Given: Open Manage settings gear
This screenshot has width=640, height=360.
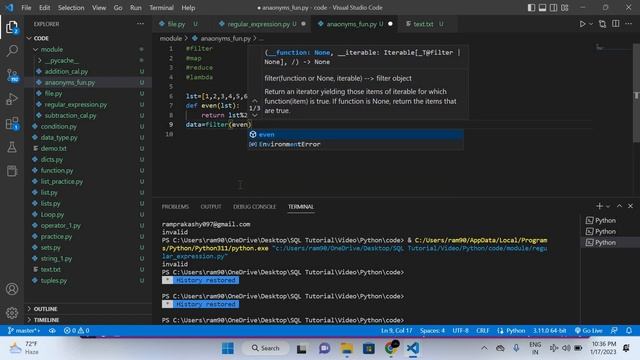Looking at the screenshot, I should 12,313.
